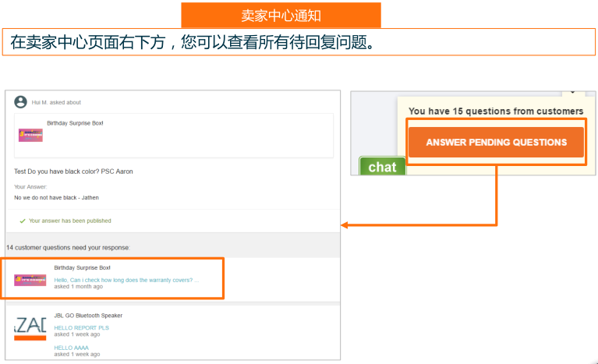598x364 pixels.
Task: Select the 'Your Answer:' label
Action: coord(30,187)
